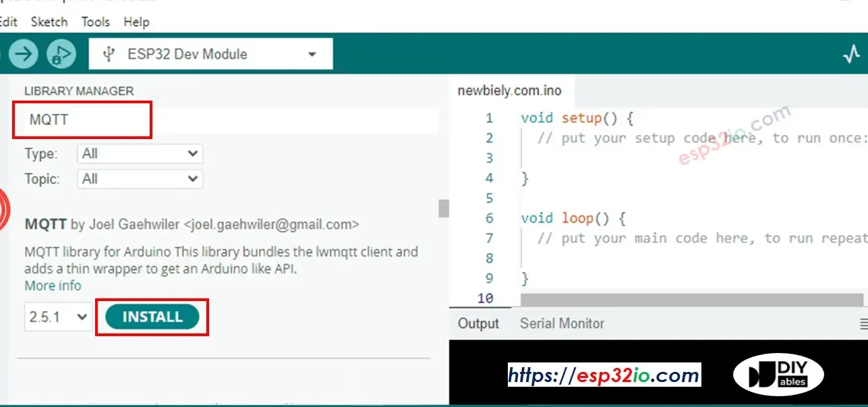Open the 2.5.1 version dropdown

point(57,317)
